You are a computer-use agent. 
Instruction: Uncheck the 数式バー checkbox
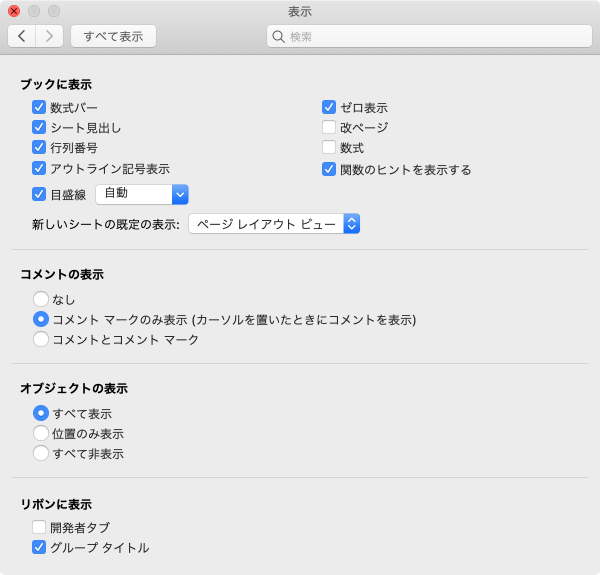coord(39,107)
